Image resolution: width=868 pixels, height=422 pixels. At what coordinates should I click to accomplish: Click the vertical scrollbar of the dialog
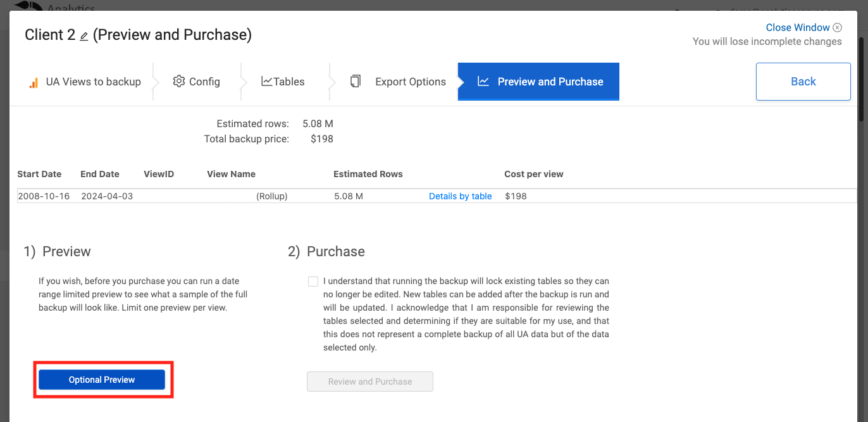tap(862, 79)
